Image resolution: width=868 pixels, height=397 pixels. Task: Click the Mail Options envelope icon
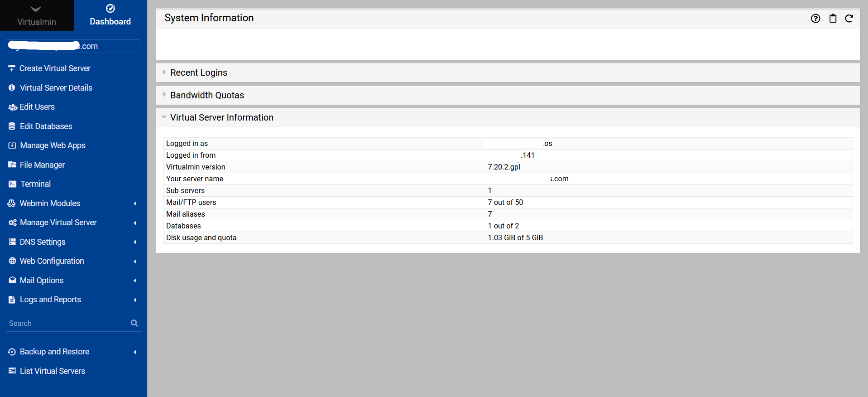point(12,280)
